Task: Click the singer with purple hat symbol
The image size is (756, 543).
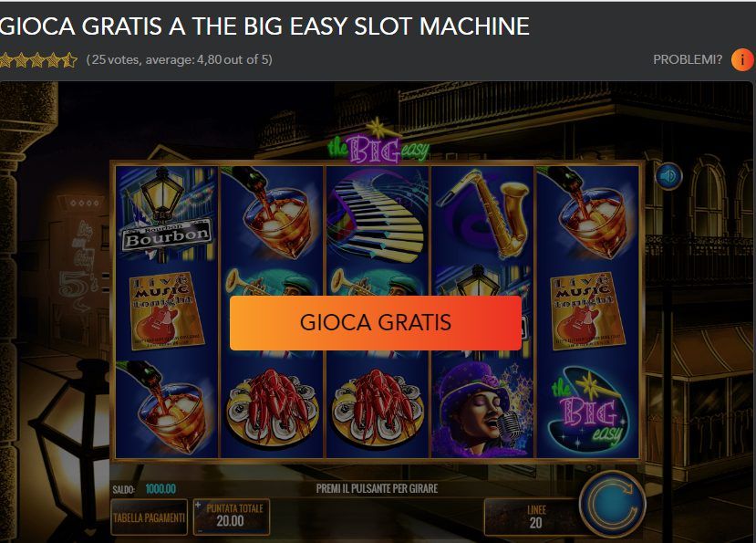Action: click(x=482, y=409)
